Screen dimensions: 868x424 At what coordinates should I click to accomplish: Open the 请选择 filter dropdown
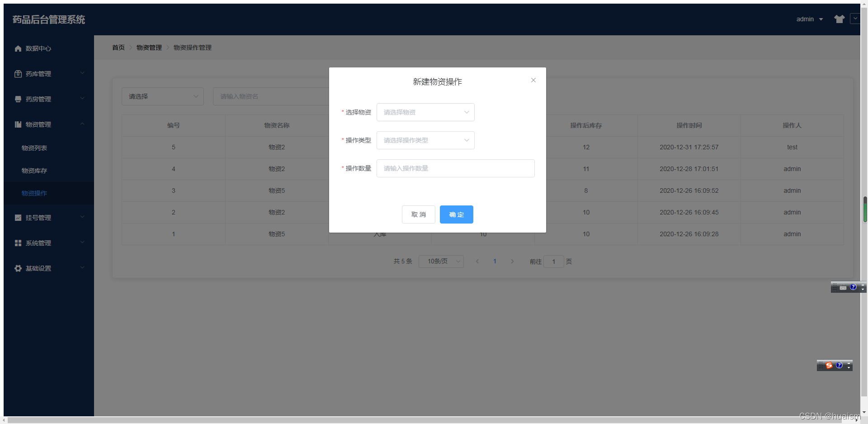[163, 96]
